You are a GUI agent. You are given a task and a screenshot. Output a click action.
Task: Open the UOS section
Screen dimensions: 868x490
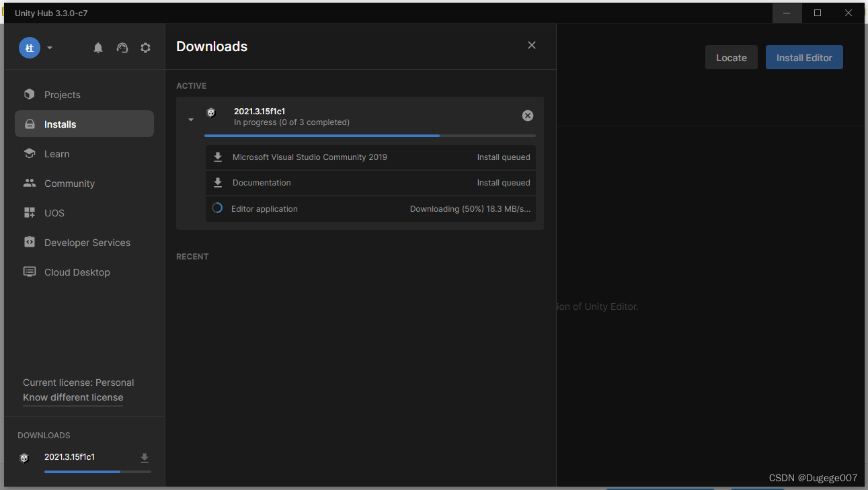(84, 213)
